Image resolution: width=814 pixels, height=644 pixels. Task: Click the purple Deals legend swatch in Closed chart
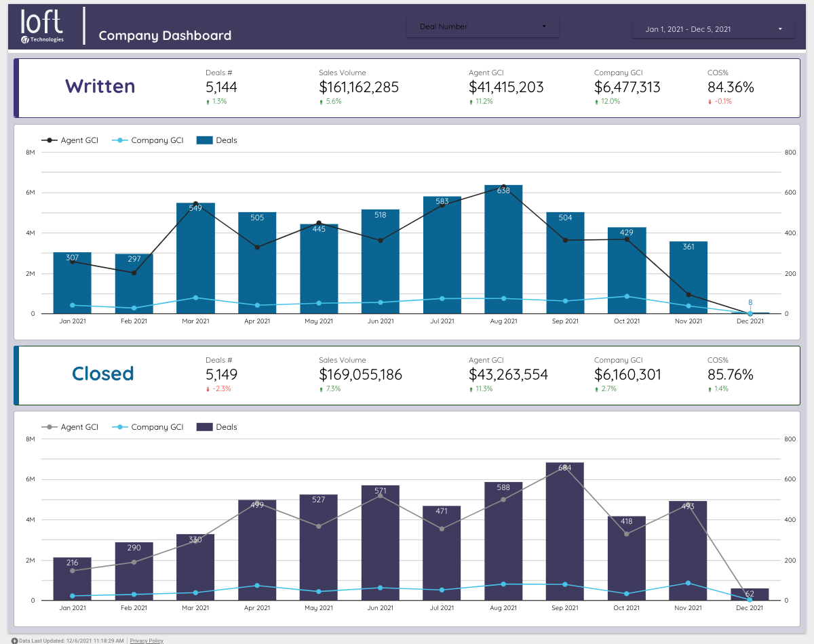point(205,427)
